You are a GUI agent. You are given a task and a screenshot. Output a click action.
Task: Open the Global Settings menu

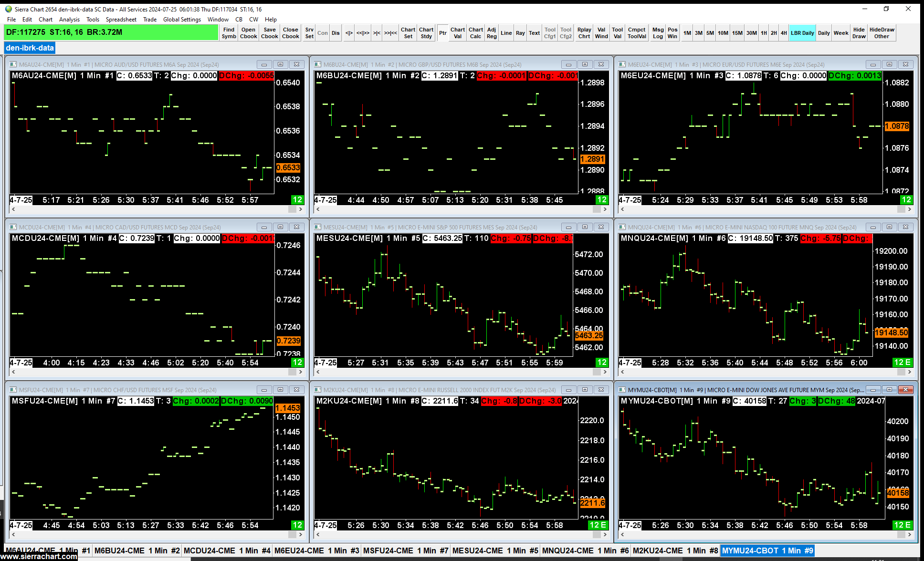[182, 20]
